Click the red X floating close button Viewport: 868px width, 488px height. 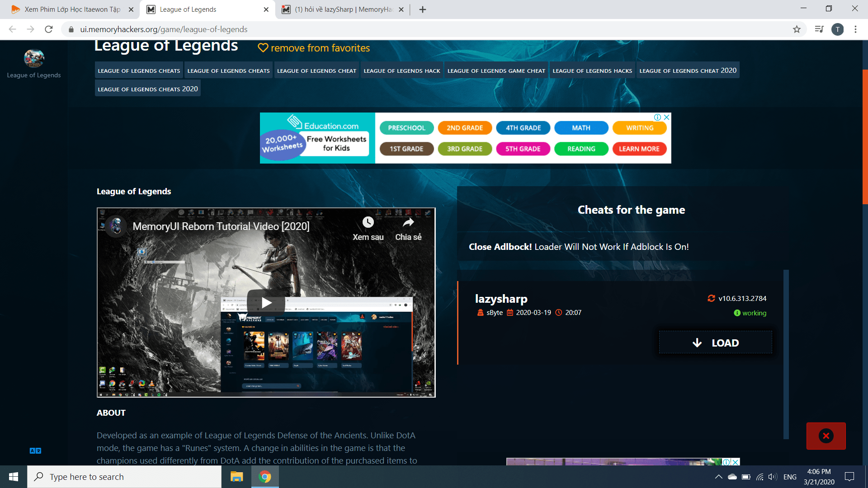(x=826, y=436)
